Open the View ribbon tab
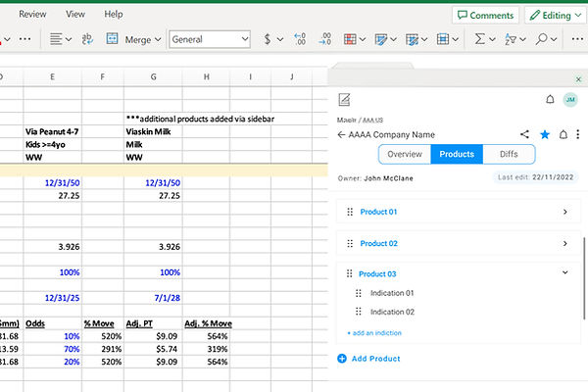Screen dimensions: 588x392 (x=75, y=15)
